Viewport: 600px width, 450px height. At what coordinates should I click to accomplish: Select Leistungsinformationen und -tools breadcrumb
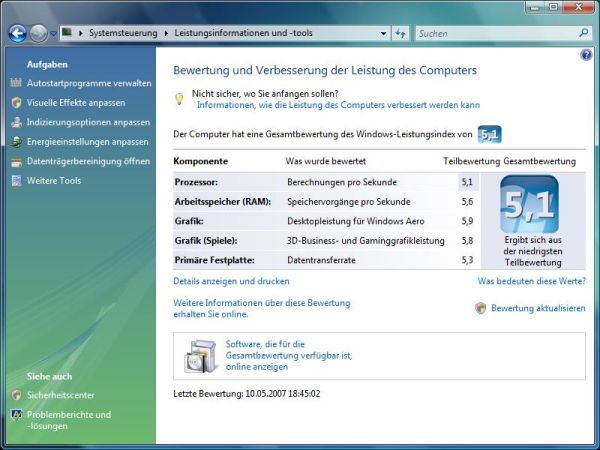(243, 33)
